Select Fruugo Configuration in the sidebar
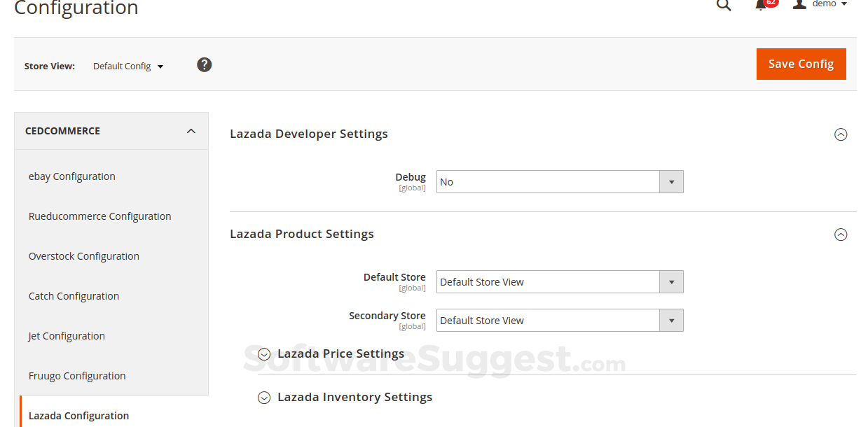The width and height of the screenshot is (868, 427). point(76,375)
